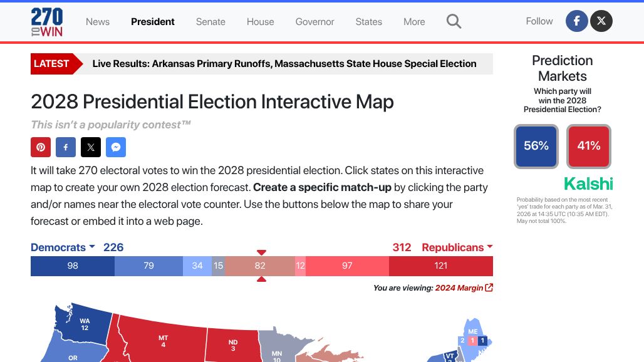Open Live Results Arkansas Primary Runoffs headline
The width and height of the screenshot is (644, 362).
coord(284,64)
